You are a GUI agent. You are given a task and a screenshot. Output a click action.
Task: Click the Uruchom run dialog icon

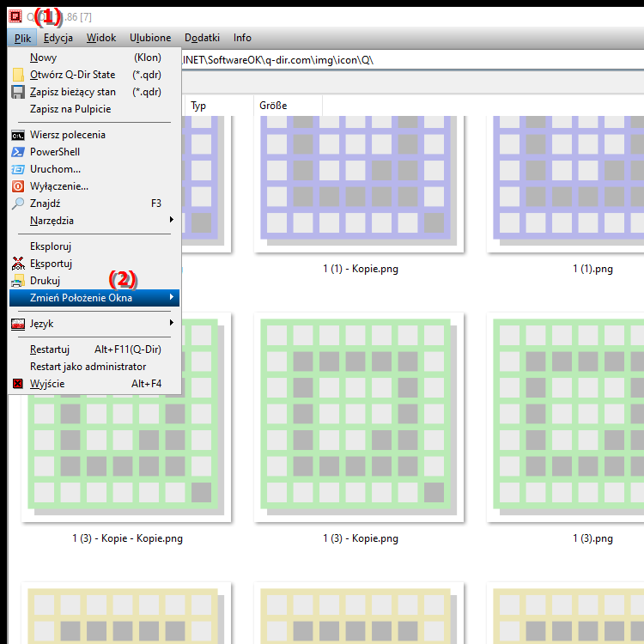click(18, 169)
